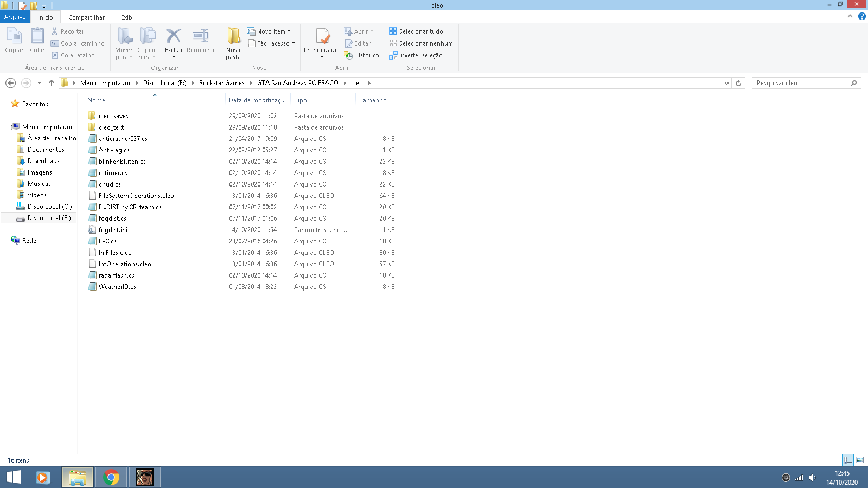Screen dimensions: 868x488
Task: Click the Colar paste icon
Action: pos(37,41)
